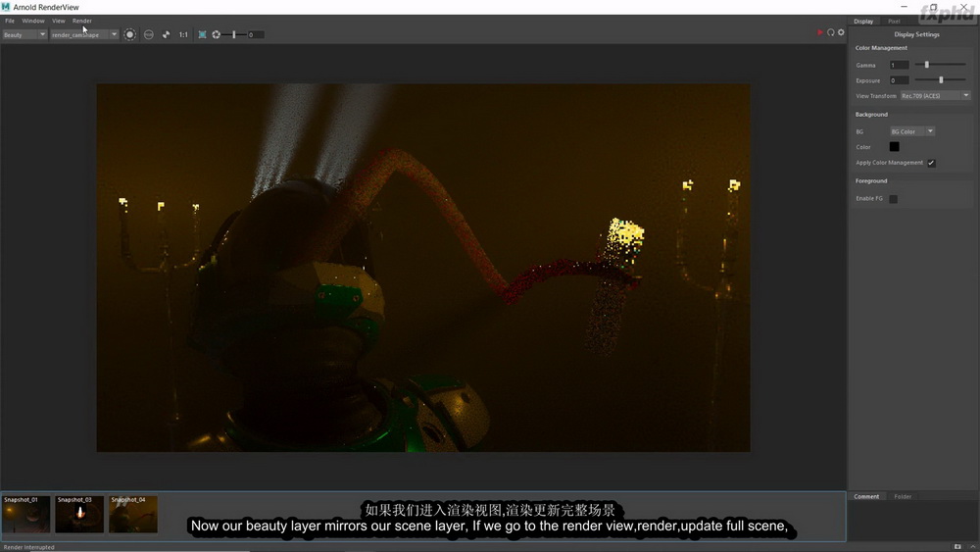Image resolution: width=980 pixels, height=552 pixels.
Task: Click the Background section header
Action: click(871, 115)
